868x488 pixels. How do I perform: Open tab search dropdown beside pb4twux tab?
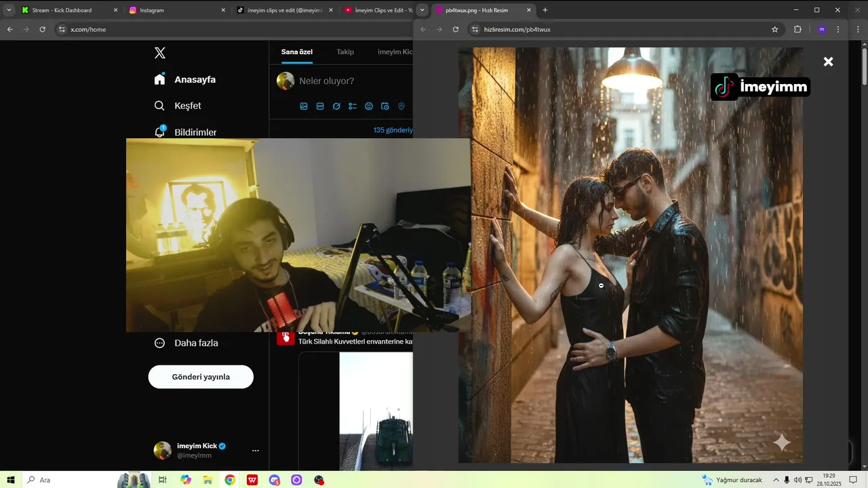point(422,10)
